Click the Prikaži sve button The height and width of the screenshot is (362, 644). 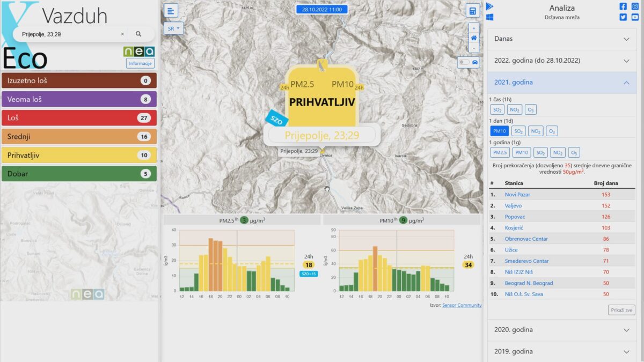point(621,310)
